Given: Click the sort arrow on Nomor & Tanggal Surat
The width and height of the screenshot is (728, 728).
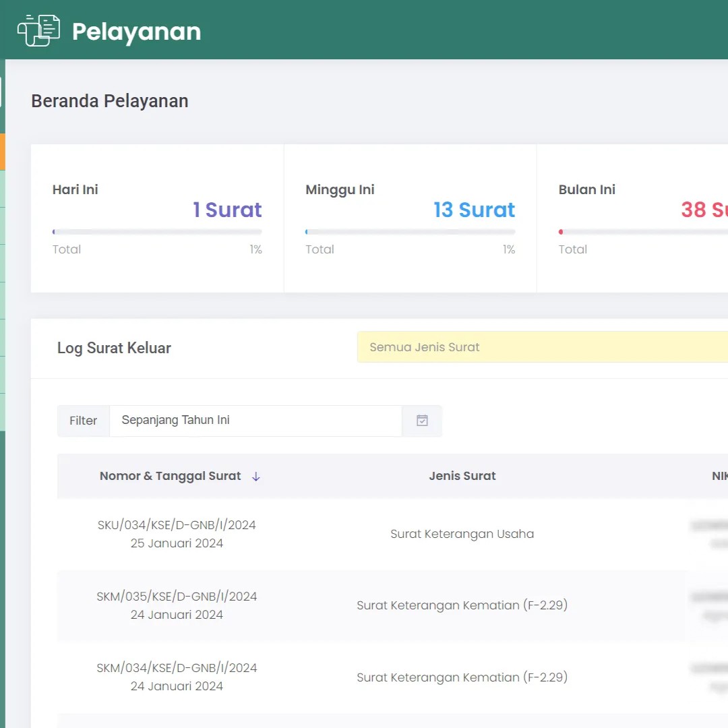Looking at the screenshot, I should point(256,477).
